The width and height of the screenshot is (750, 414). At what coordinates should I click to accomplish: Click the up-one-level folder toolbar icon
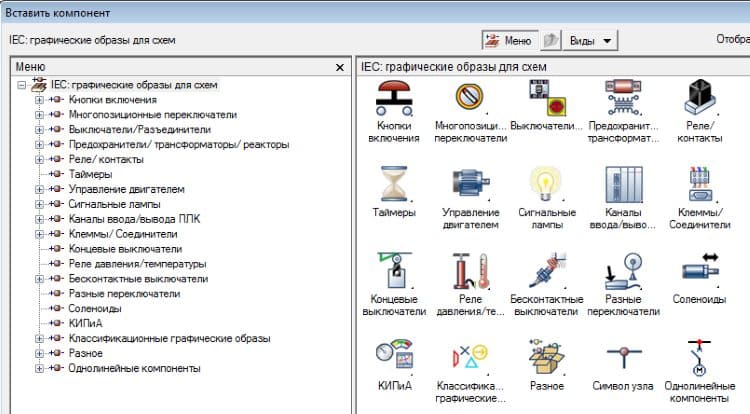point(551,40)
